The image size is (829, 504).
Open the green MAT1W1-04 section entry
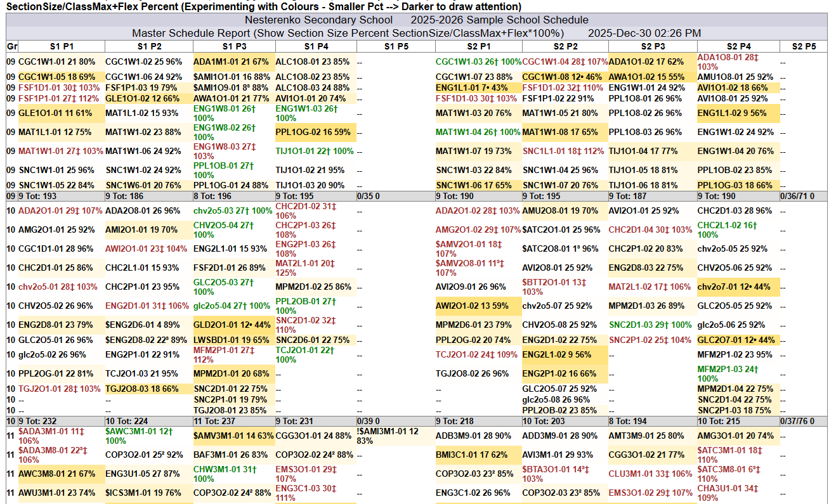pos(478,132)
